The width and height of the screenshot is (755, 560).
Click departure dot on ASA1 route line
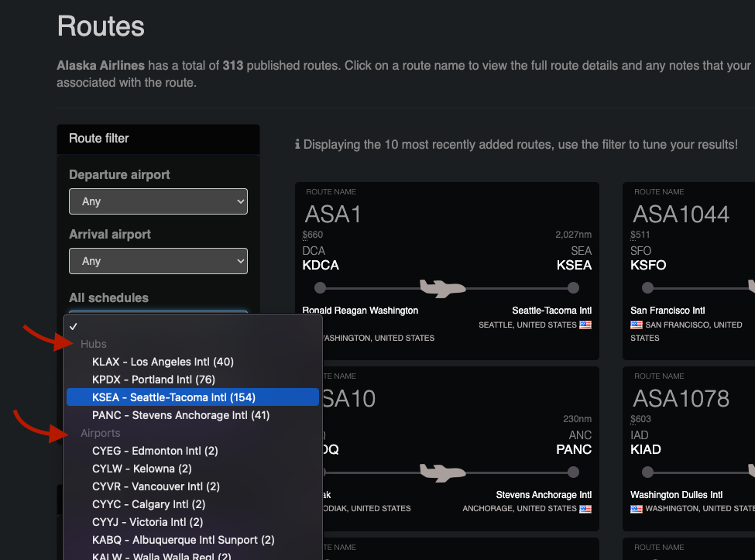[x=321, y=288]
